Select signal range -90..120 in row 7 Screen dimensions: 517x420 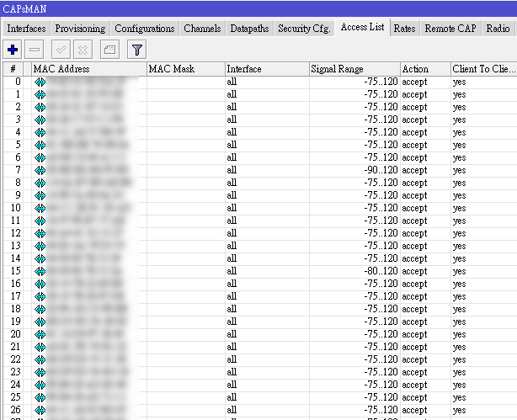click(381, 170)
